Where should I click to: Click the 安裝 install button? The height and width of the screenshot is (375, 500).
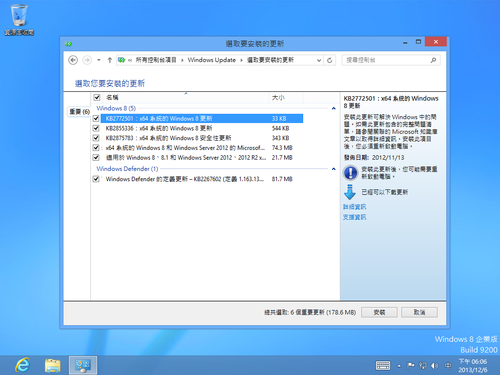(379, 312)
